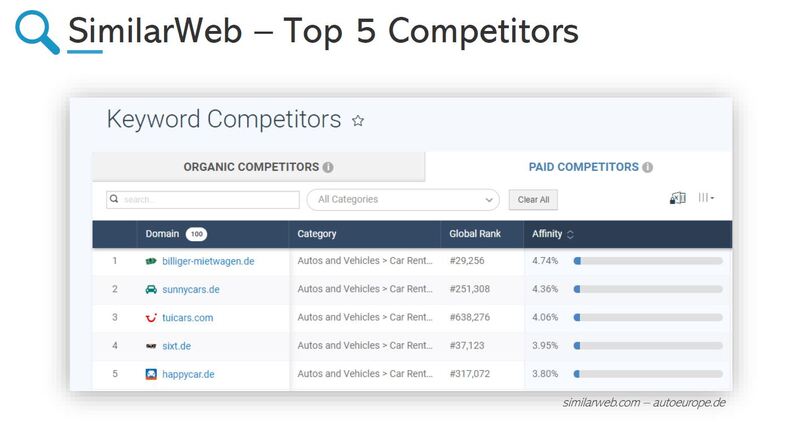800x425 pixels.
Task: Click the Keyword Competitors heading
Action: [223, 120]
